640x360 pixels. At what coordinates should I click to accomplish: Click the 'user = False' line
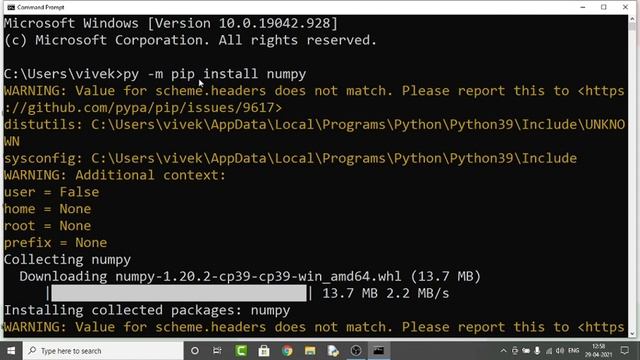click(51, 192)
